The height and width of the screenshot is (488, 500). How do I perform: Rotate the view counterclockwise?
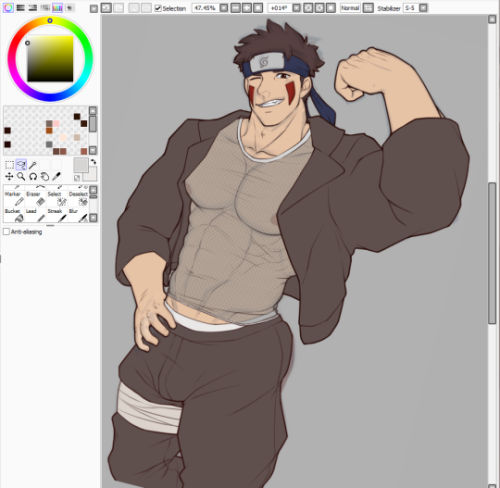click(308, 8)
